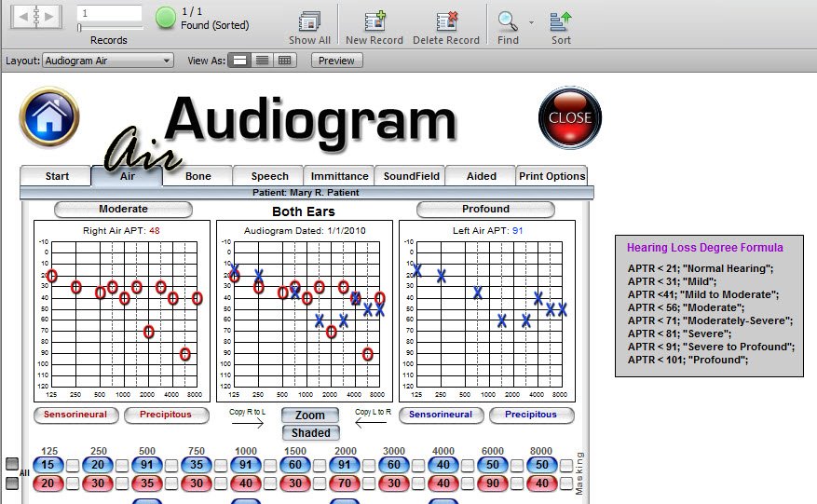Click the record number input field
Image resolution: width=817 pixels, height=504 pixels.
coord(109,13)
